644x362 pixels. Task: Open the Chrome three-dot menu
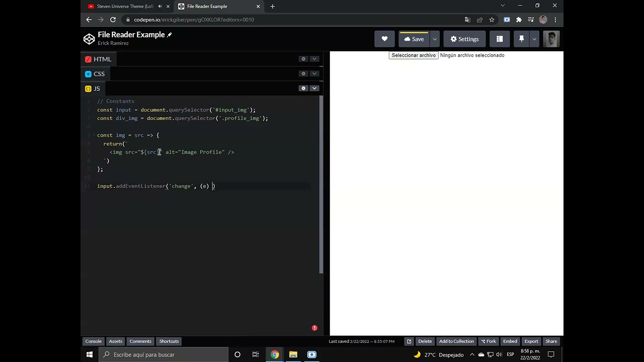(x=555, y=20)
